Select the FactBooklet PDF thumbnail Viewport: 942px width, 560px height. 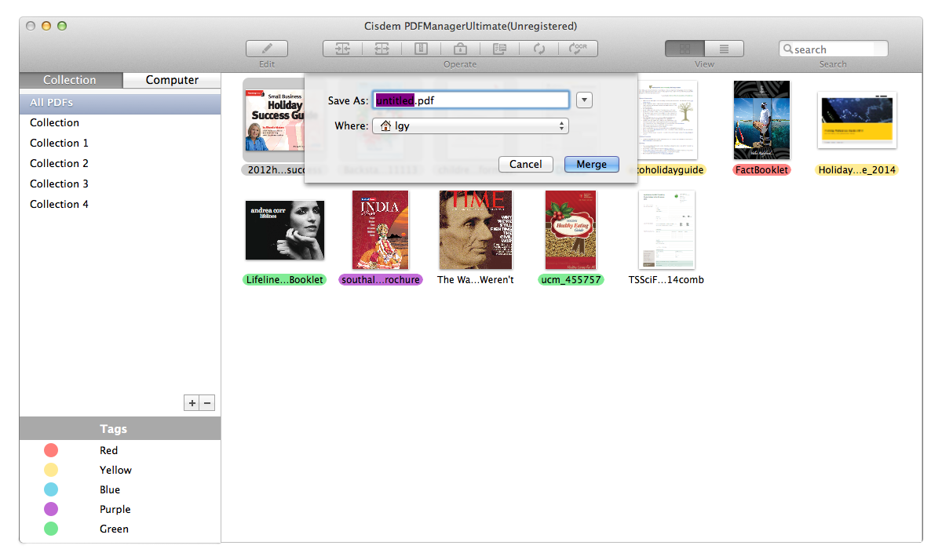pos(761,120)
